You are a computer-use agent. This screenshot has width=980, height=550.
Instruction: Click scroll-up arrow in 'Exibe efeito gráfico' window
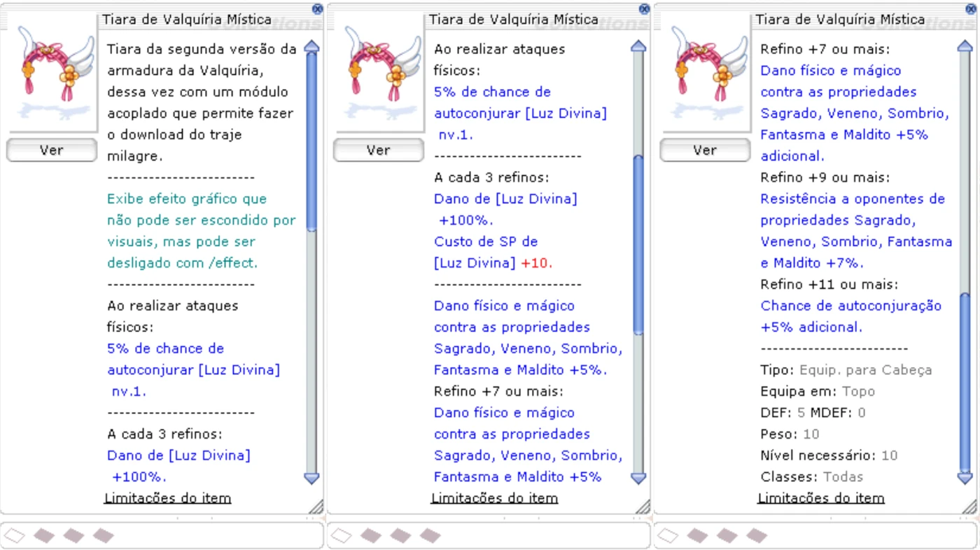point(311,47)
